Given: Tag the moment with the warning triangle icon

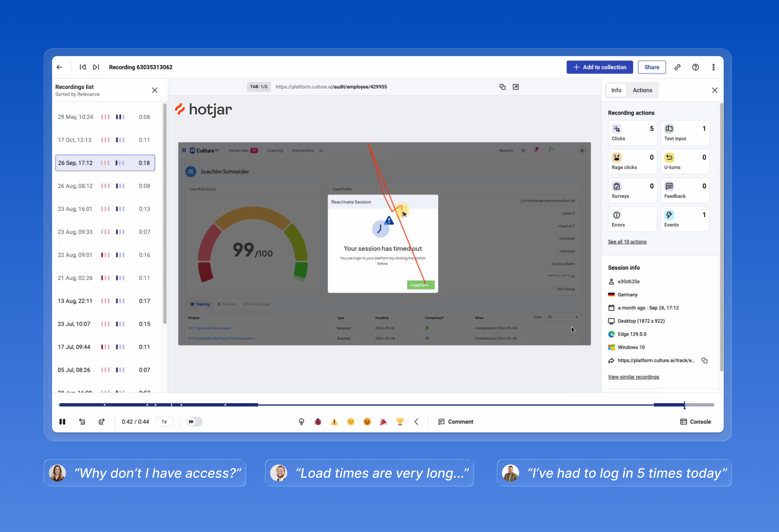Looking at the screenshot, I should coord(334,422).
